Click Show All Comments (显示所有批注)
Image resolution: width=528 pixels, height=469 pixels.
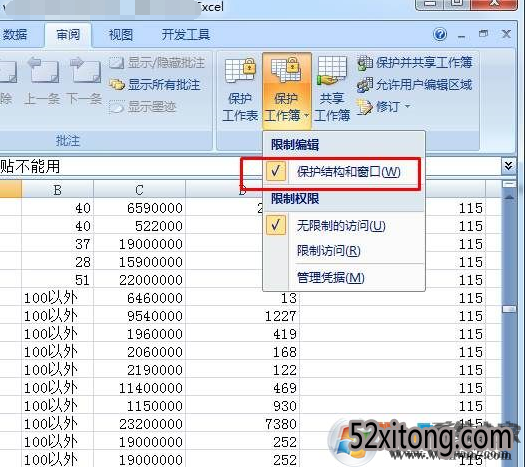pos(155,85)
